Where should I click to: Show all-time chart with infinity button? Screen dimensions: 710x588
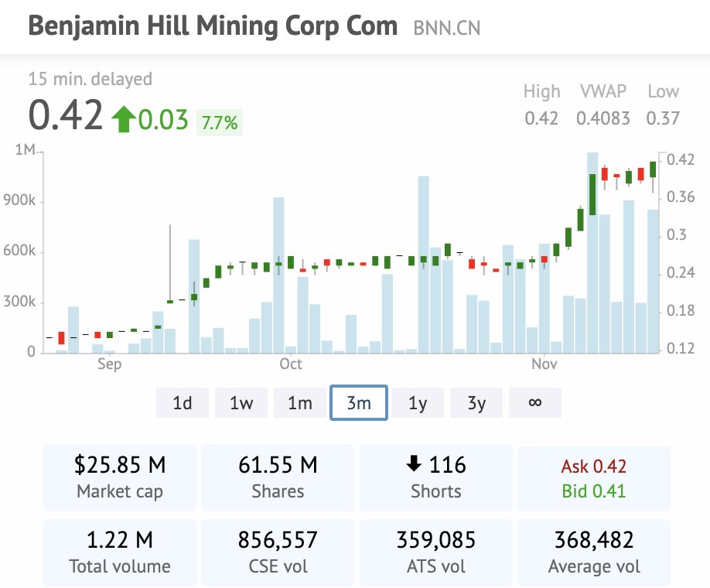pos(534,402)
